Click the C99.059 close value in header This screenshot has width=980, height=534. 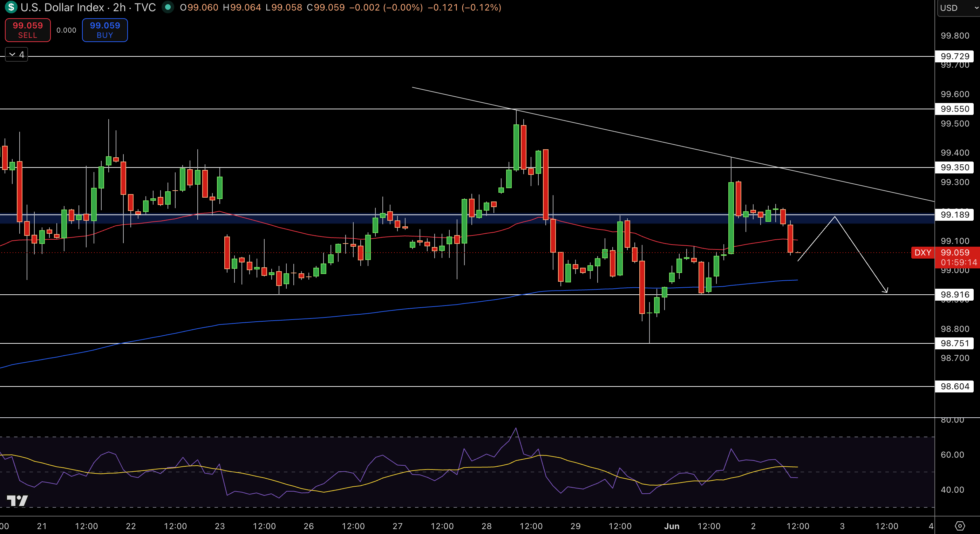coord(326,7)
